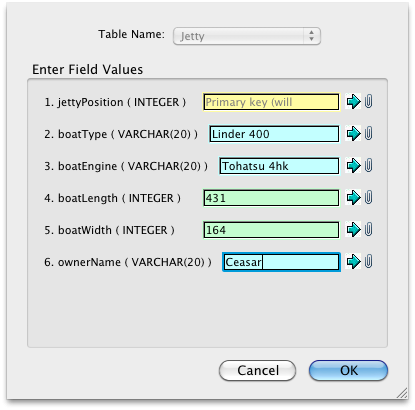This screenshot has height=410, width=415.
Task: Click the paperclip icon in boatWidth row
Action: [368, 229]
